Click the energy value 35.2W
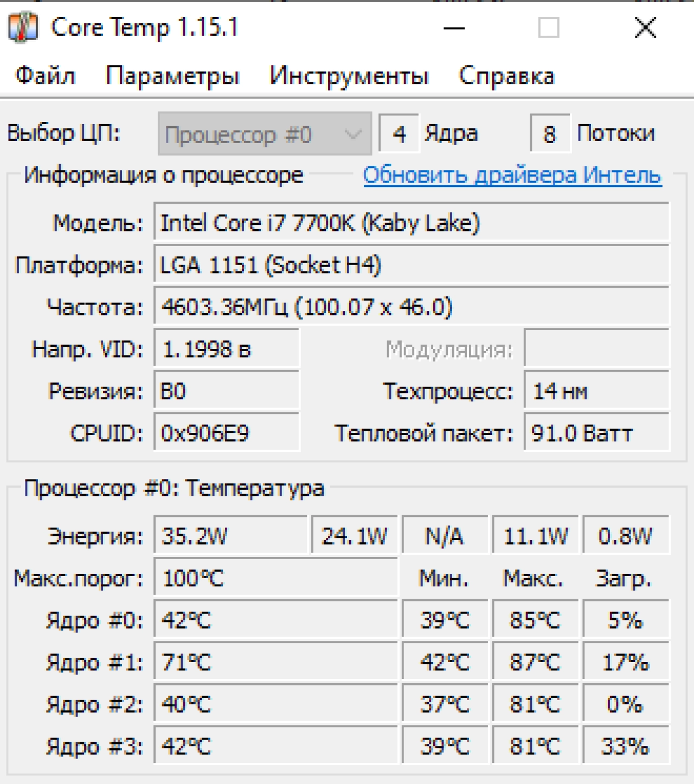Image resolution: width=694 pixels, height=784 pixels. (x=230, y=535)
